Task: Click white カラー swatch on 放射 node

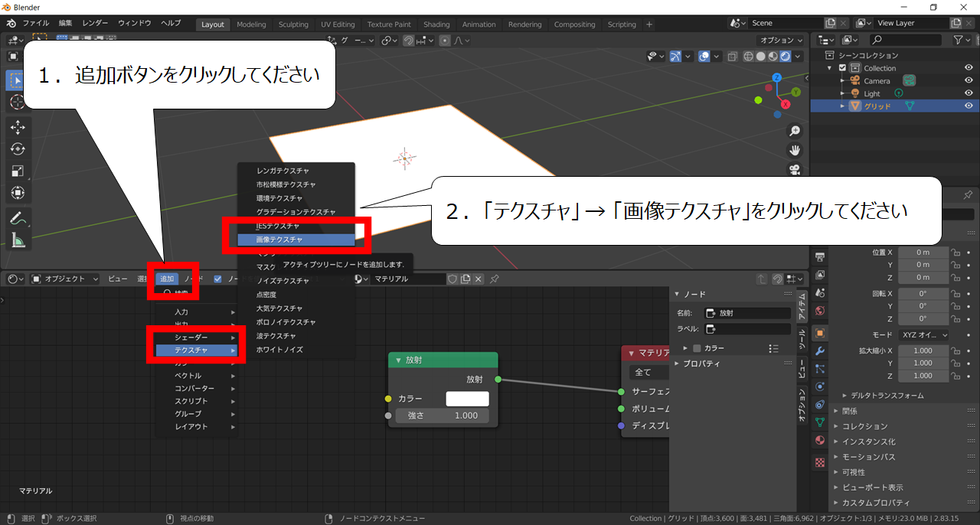Action: coord(467,399)
